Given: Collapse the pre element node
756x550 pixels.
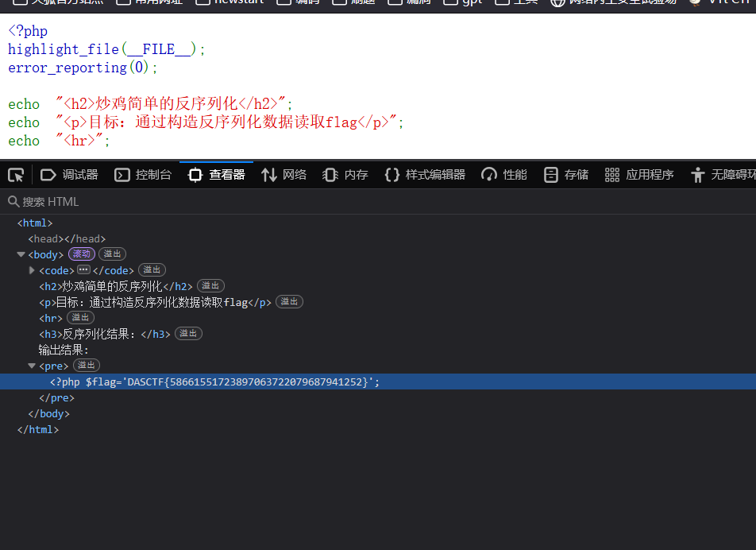Looking at the screenshot, I should (x=31, y=366).
